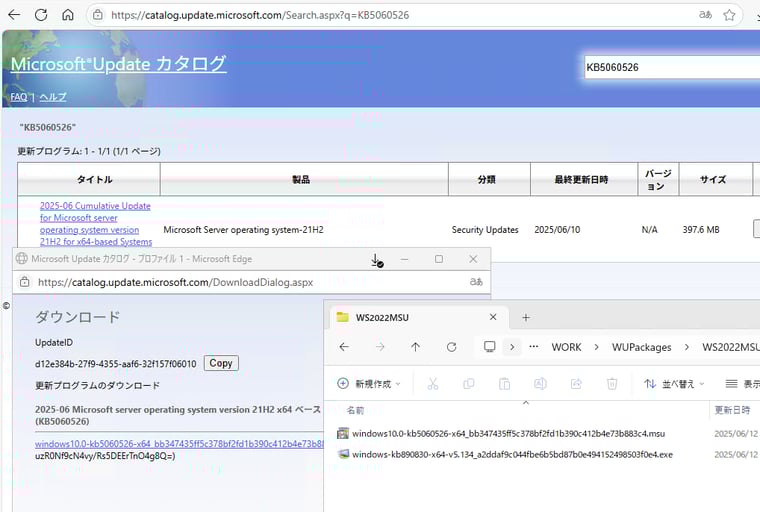Go up one folder in Explorer
Viewport: 760px width, 512px height.
tap(415, 347)
